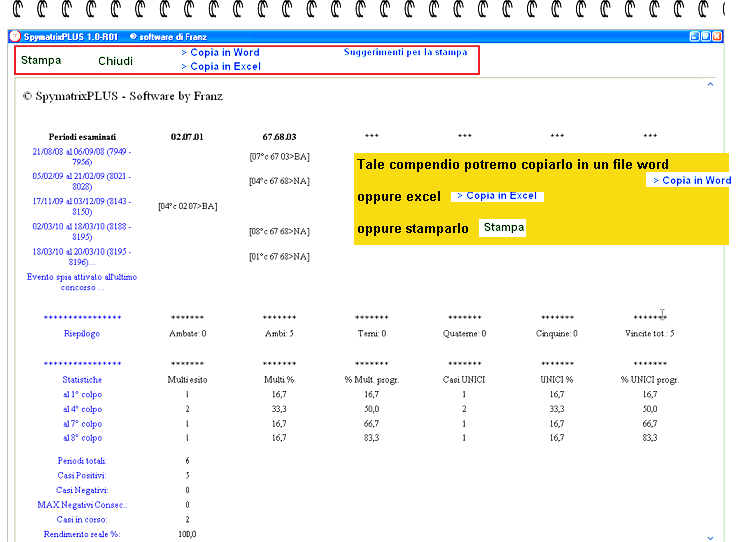Click the % Mult. progr. header
The height and width of the screenshot is (542, 736).
[x=372, y=380]
